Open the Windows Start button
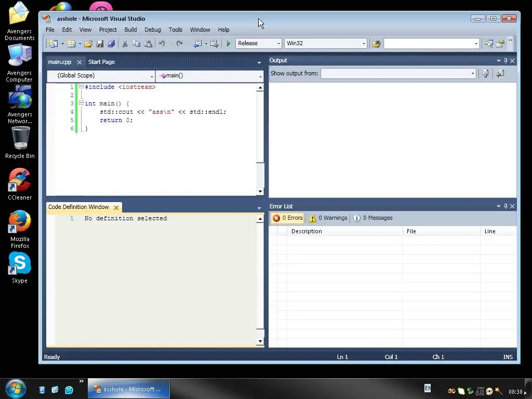 (15, 389)
